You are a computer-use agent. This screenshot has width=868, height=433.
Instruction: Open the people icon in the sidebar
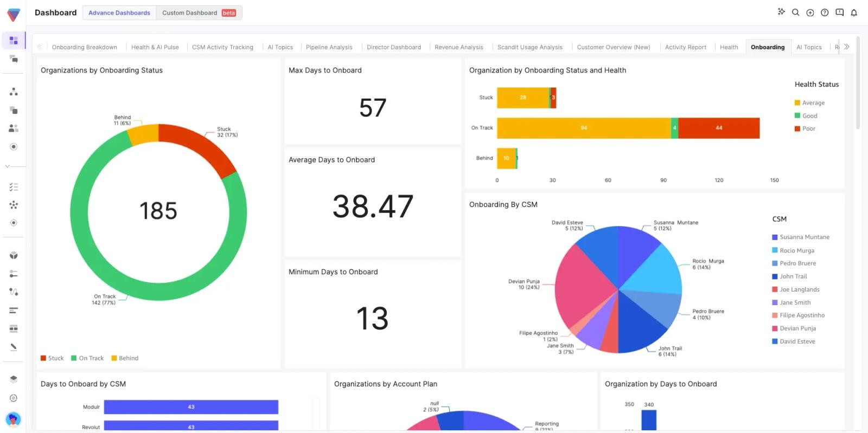[x=14, y=128]
